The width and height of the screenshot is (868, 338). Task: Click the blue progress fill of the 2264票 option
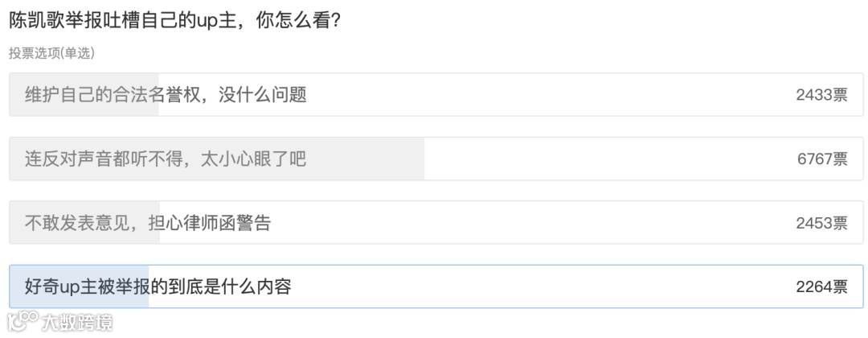(x=79, y=302)
